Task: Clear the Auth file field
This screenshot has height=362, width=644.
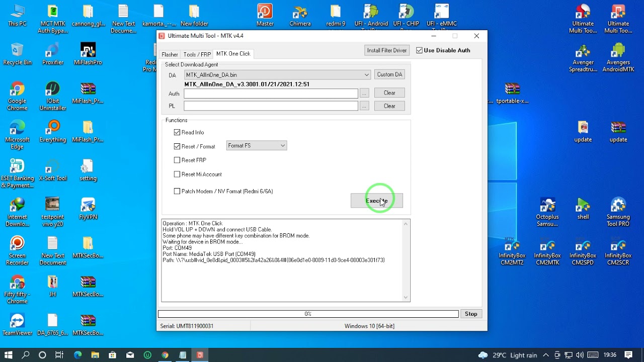Action: click(x=389, y=93)
